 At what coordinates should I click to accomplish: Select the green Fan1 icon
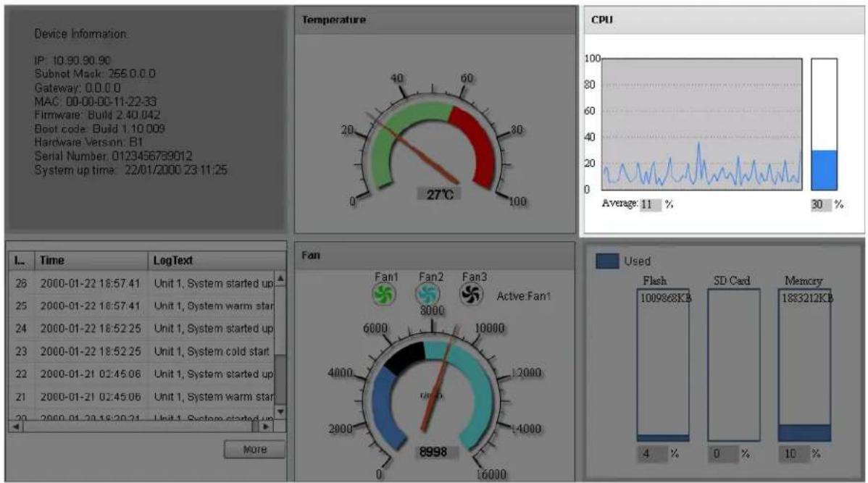(383, 294)
